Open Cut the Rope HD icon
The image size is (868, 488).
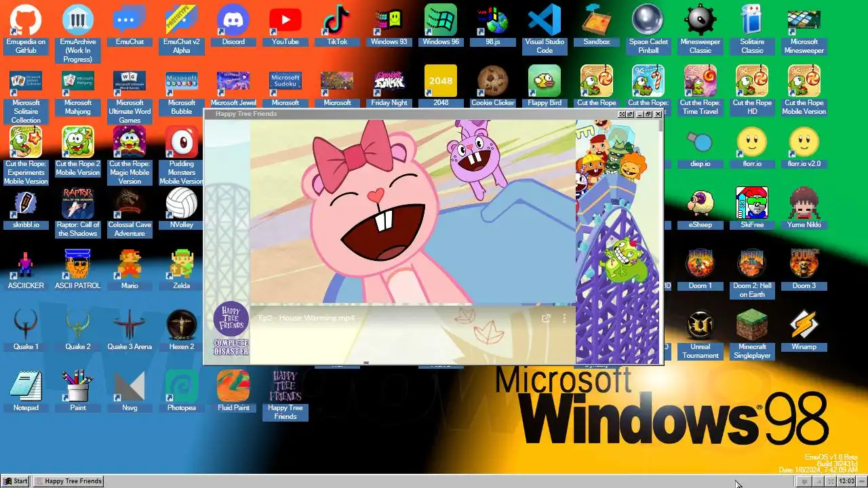click(x=752, y=90)
